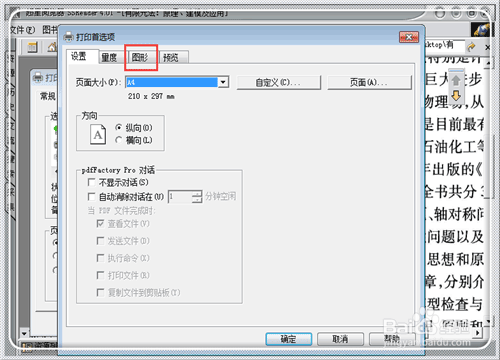Toggle the 复制文件到剪贴板 checkbox

138,293
